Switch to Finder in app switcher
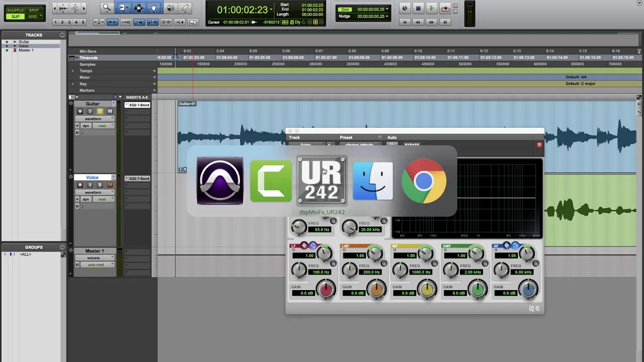Viewport: 644px width, 362px height. [373, 180]
